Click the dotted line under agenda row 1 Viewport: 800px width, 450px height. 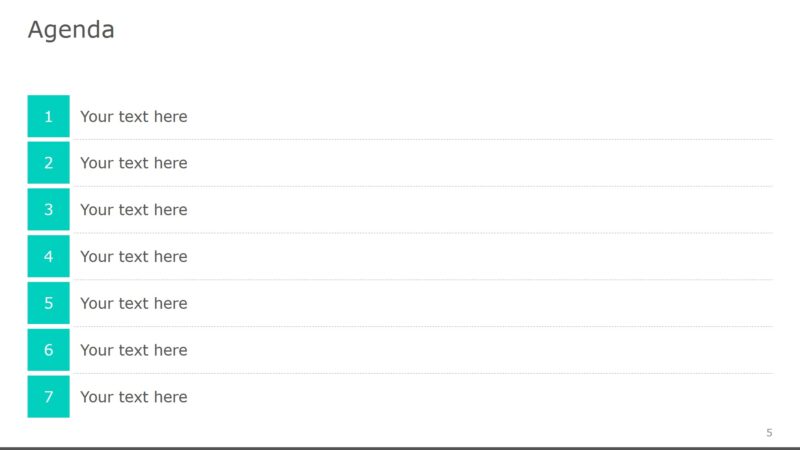point(420,139)
